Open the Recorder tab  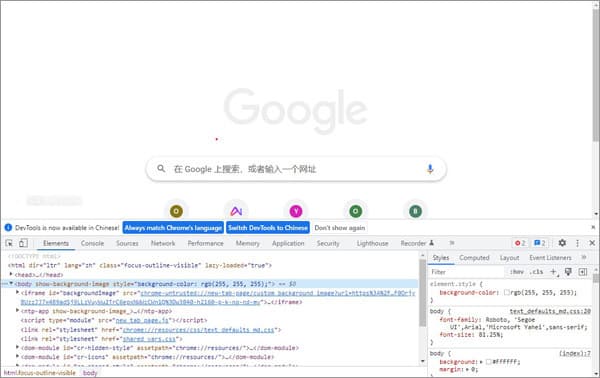417,243
